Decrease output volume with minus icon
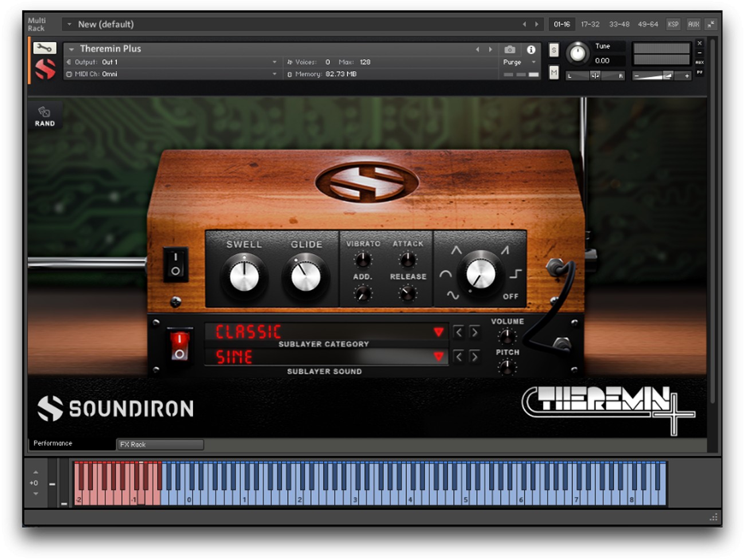Viewport: 745px width, 560px height. coord(637,76)
